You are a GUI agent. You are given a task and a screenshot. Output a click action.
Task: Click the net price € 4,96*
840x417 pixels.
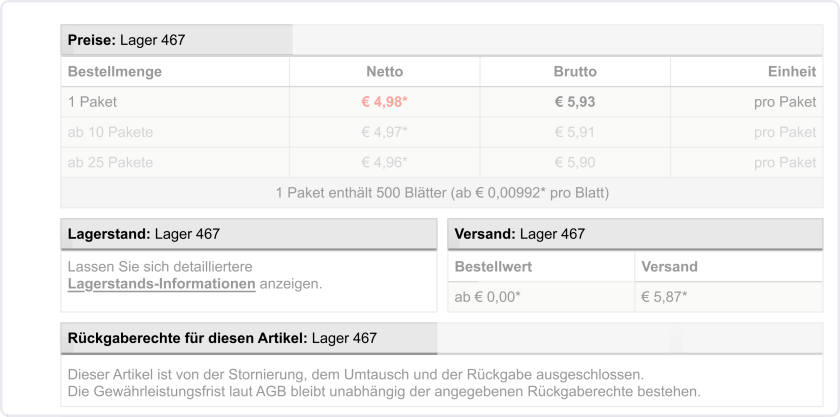384,162
